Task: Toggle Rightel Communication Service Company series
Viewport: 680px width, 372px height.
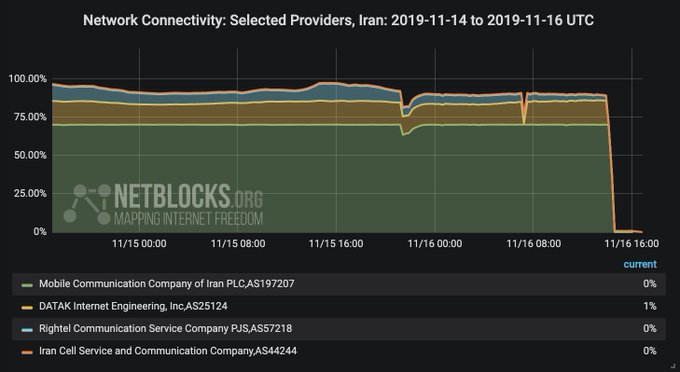Action: click(x=165, y=329)
